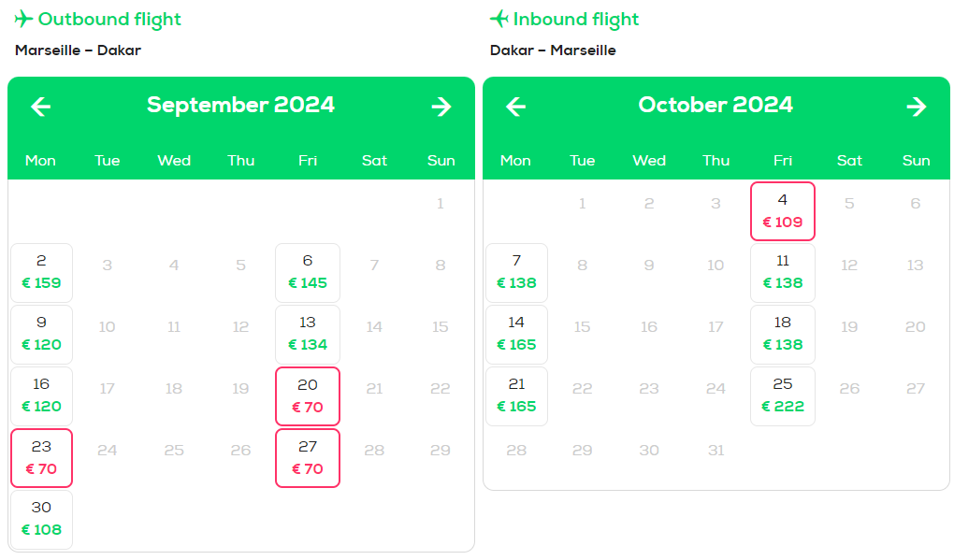Select September 13 outbound for €134
Viewport: 954px width, 560px height.
pos(308,335)
